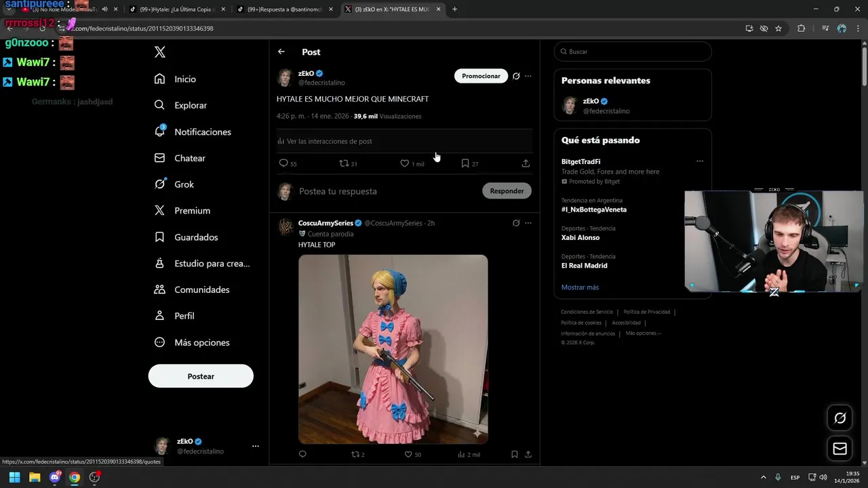
Task: Focus the Postea tu respuesta field
Action: 387,191
